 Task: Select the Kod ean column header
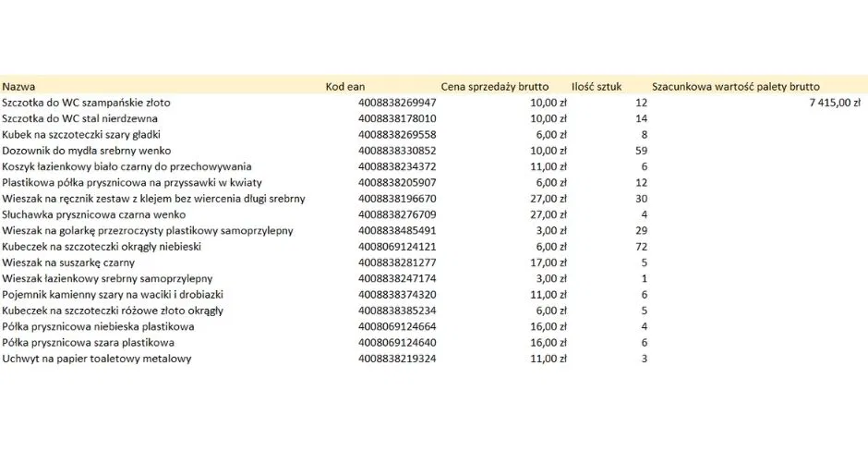pos(345,86)
